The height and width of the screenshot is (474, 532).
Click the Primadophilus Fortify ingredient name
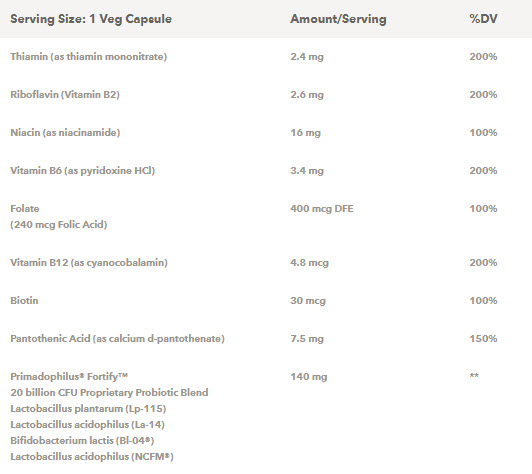pos(69,376)
